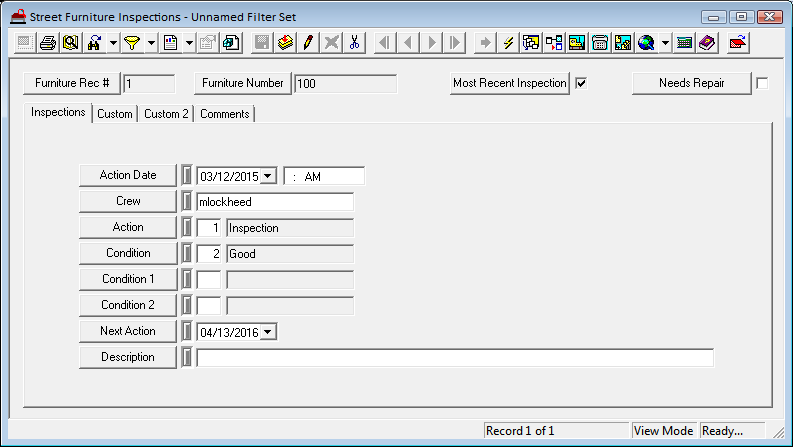This screenshot has width=793, height=447.
Task: Switch to the Inspections tab
Action: [58, 112]
